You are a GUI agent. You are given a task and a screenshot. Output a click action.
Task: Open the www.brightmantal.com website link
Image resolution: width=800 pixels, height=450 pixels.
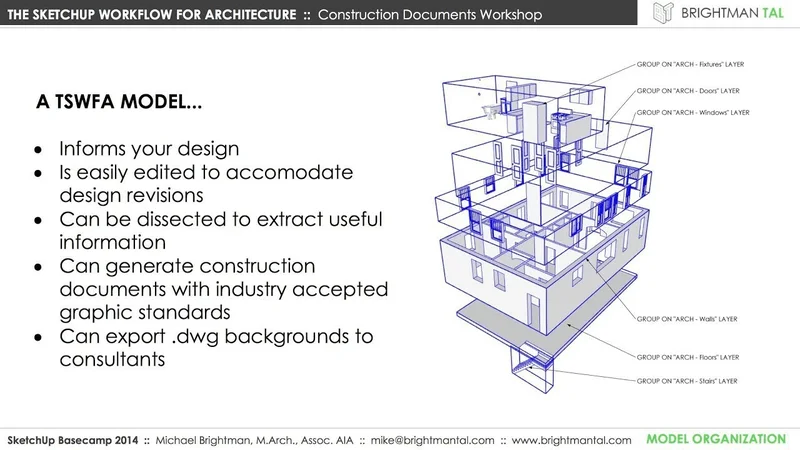coord(571,440)
